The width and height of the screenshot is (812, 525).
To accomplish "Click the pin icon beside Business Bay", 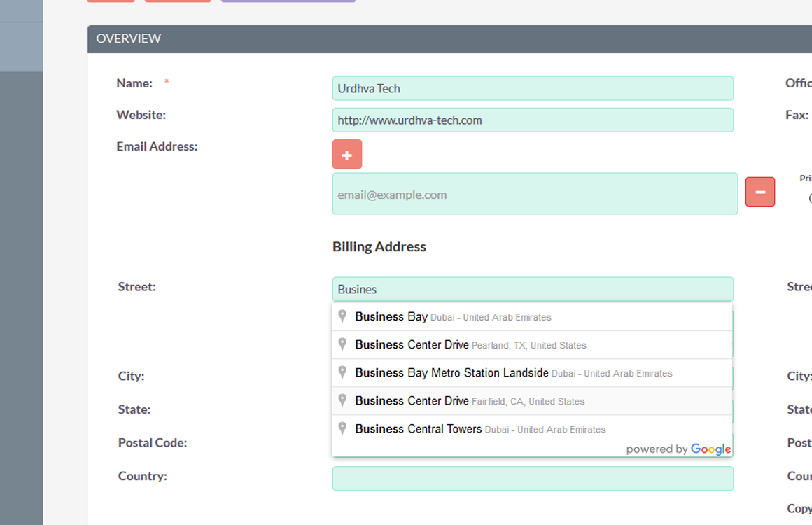I will click(342, 316).
